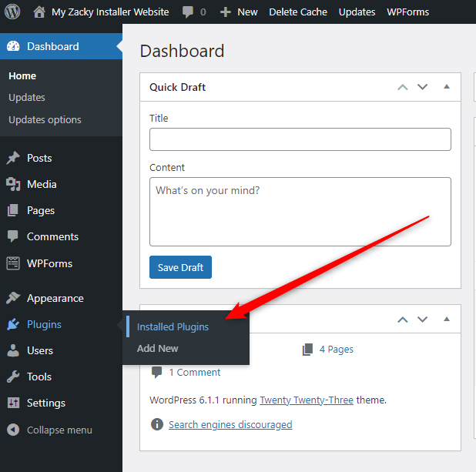This screenshot has width=476, height=472.
Task: Click the plus icon beside New
Action: (x=225, y=12)
